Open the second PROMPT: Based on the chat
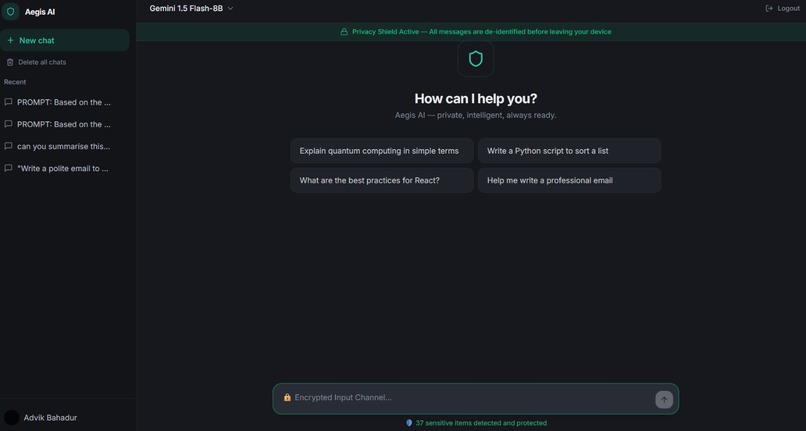Image resolution: width=806 pixels, height=431 pixels. tap(64, 124)
